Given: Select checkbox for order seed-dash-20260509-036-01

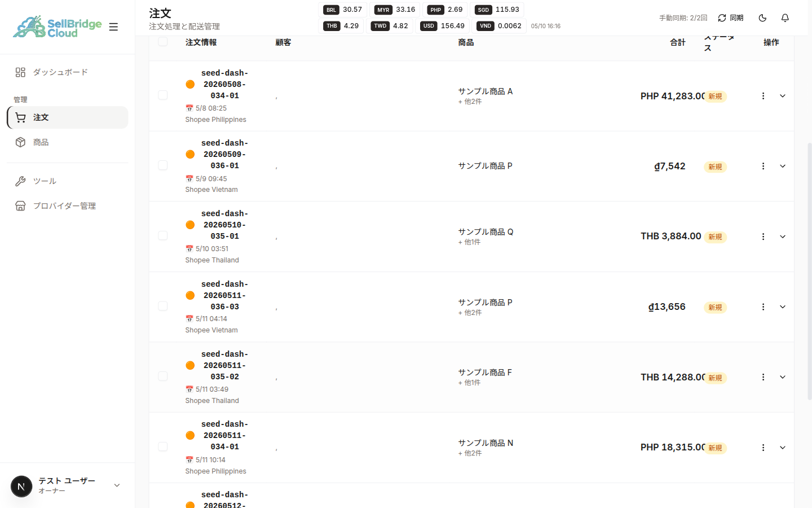Looking at the screenshot, I should (x=163, y=165).
